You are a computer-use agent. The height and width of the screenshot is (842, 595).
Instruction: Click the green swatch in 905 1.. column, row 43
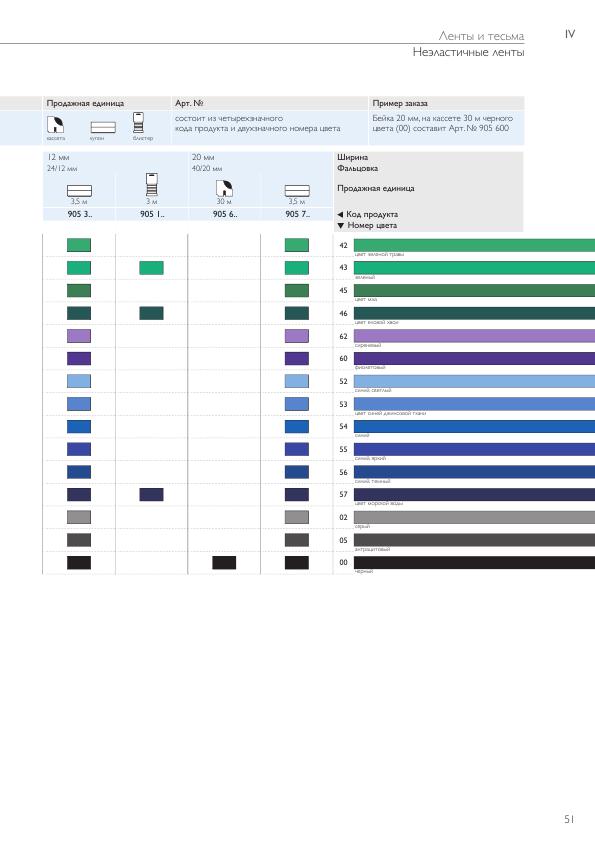pyautogui.click(x=151, y=267)
